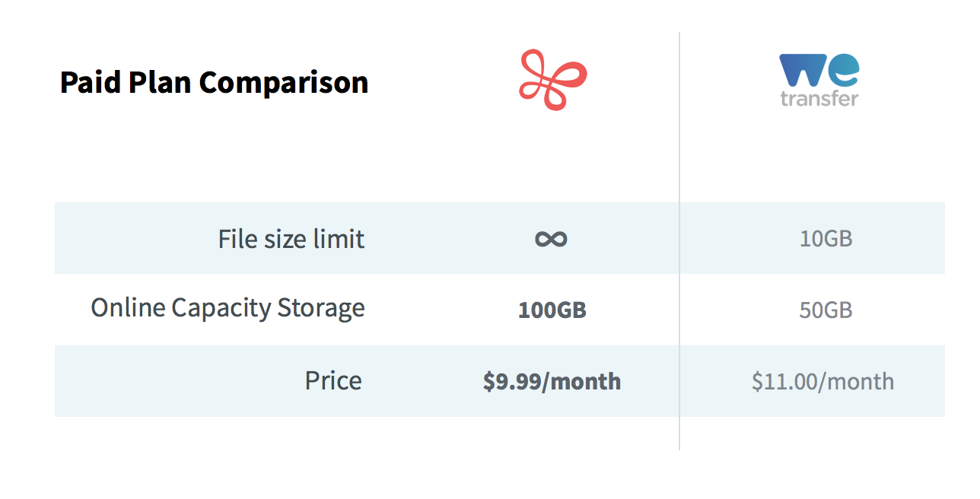Click the word "limit" in first row label
This screenshot has height=499, width=980.
(x=338, y=239)
